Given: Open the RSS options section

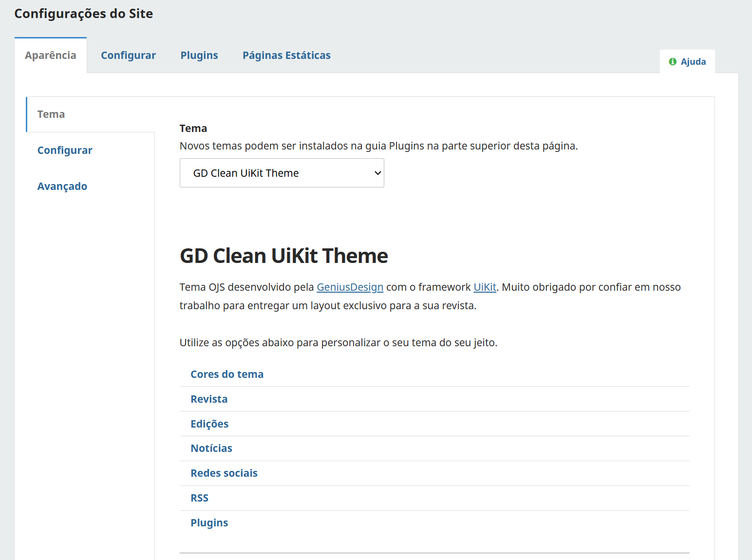Looking at the screenshot, I should coord(199,498).
